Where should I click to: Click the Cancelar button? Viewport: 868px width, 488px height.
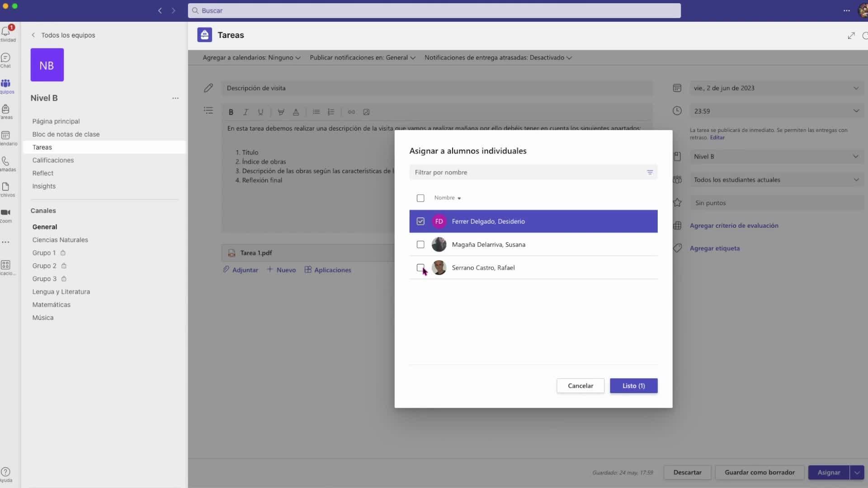(x=580, y=385)
